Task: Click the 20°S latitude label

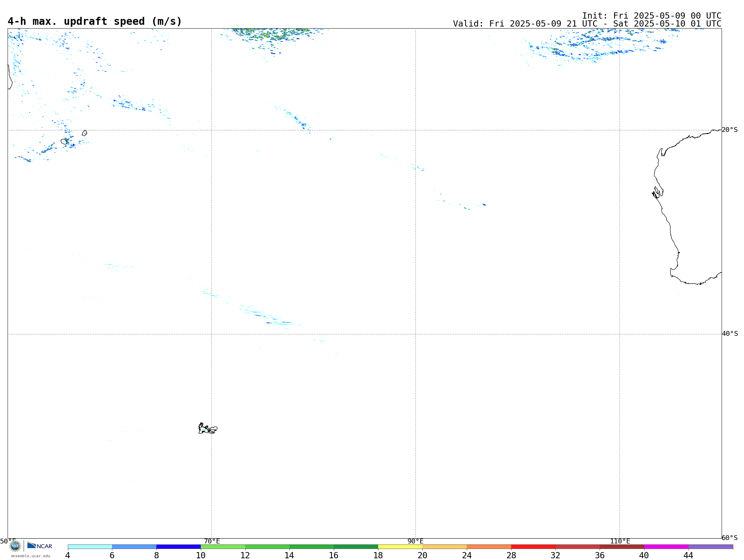Action: point(730,130)
